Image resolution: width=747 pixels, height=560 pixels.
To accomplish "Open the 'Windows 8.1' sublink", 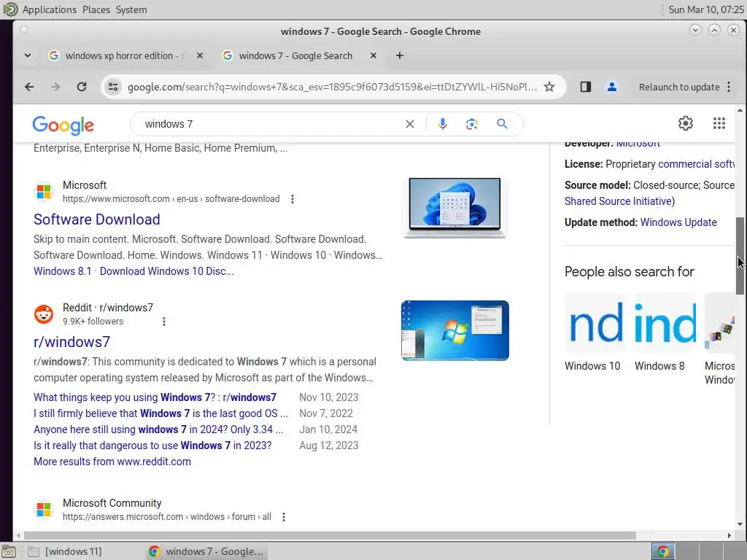I will click(63, 271).
